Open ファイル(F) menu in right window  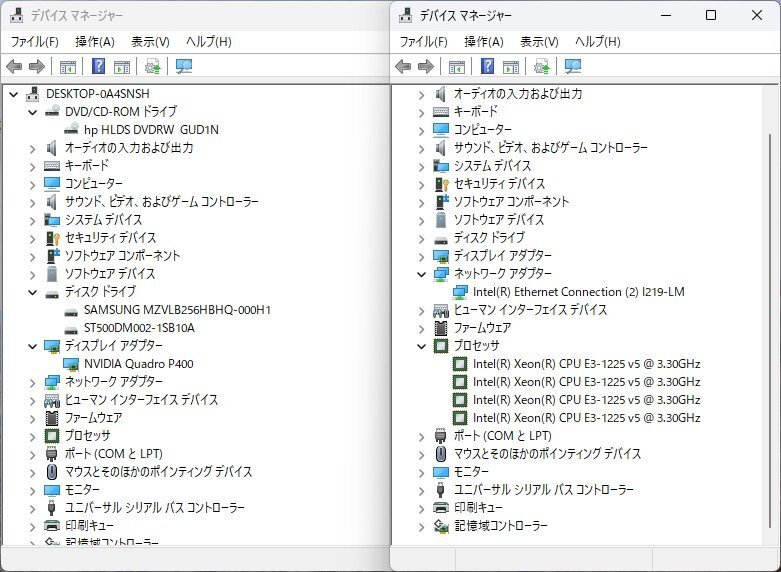pyautogui.click(x=423, y=42)
